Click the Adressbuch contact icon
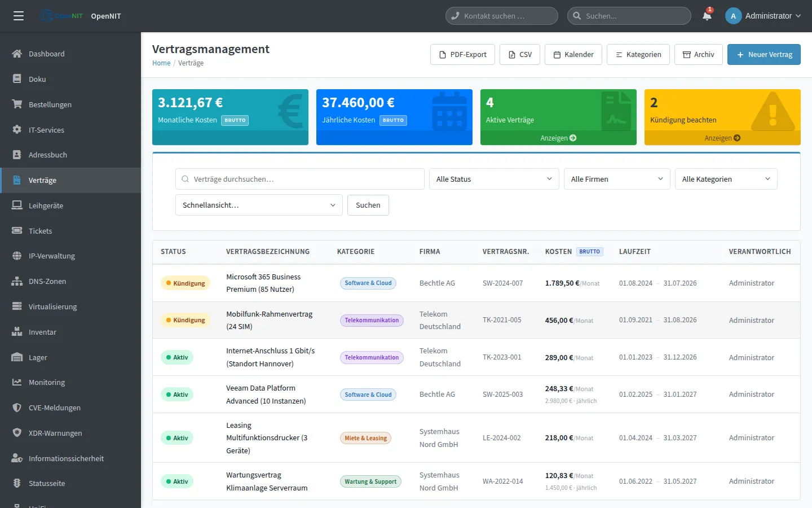812x508 pixels. [17, 155]
